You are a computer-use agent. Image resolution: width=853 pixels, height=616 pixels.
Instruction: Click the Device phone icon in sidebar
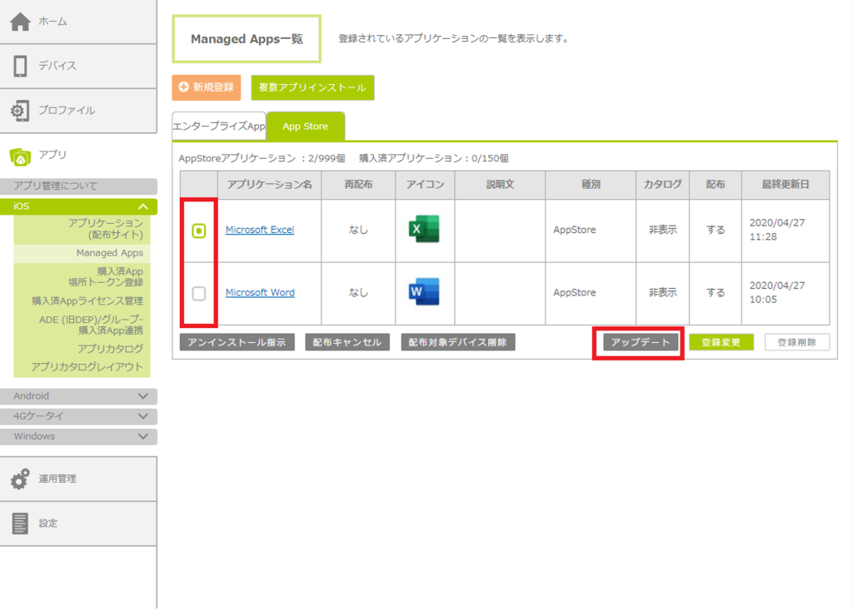21,66
